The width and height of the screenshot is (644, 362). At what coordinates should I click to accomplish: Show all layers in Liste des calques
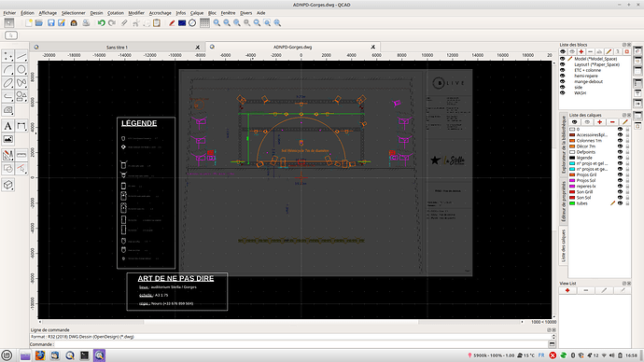tap(575, 122)
